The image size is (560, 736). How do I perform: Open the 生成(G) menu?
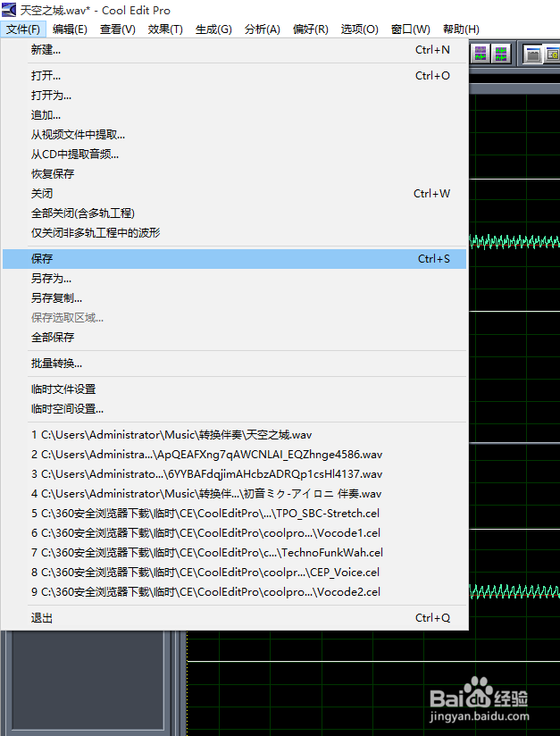[x=213, y=29]
